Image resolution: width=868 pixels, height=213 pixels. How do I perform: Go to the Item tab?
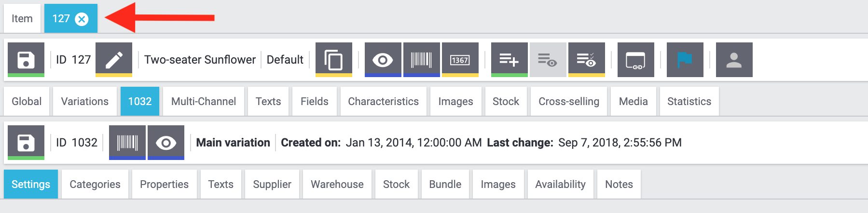(22, 19)
